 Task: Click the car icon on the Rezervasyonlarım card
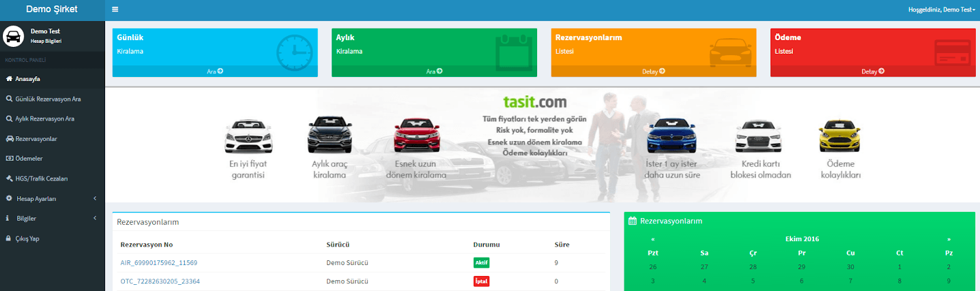[730, 52]
